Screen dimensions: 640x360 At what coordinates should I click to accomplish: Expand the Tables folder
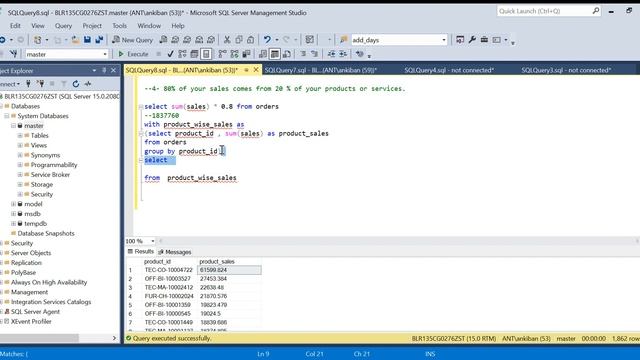pos(20,136)
